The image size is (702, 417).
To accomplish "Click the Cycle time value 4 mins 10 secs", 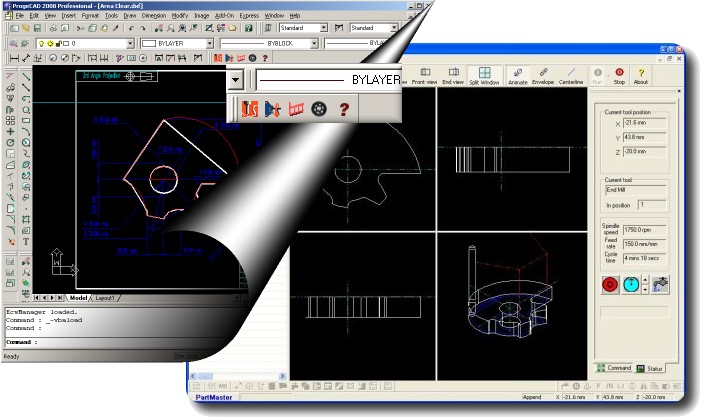I will pyautogui.click(x=644, y=258).
